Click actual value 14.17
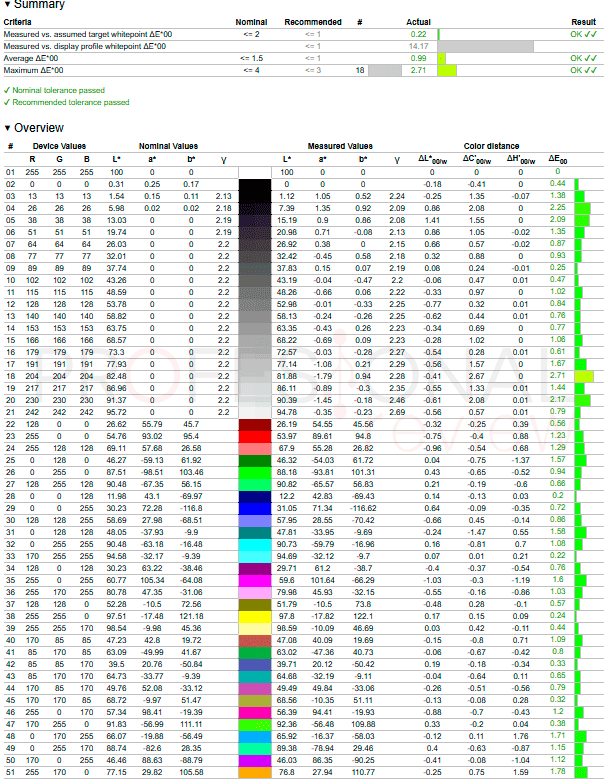This screenshot has height=781, width=613. pyautogui.click(x=418, y=46)
